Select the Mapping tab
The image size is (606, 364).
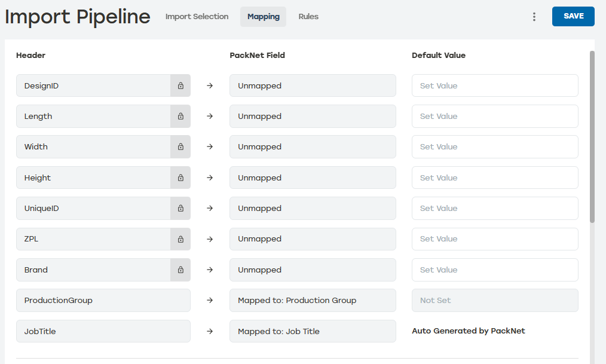pos(263,17)
